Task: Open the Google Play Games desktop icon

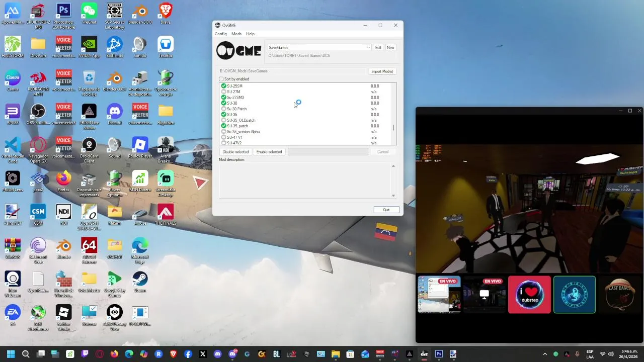Action: (x=115, y=285)
